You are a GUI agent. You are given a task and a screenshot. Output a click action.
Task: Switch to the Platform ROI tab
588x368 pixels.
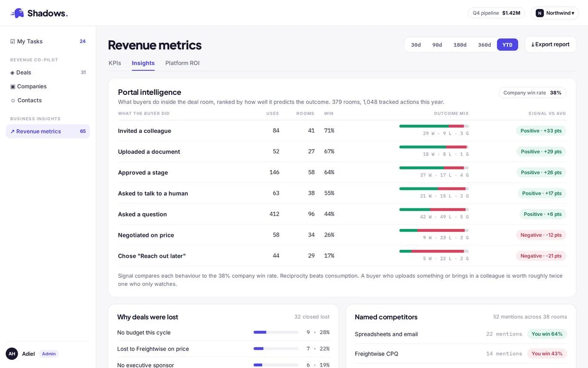183,63
